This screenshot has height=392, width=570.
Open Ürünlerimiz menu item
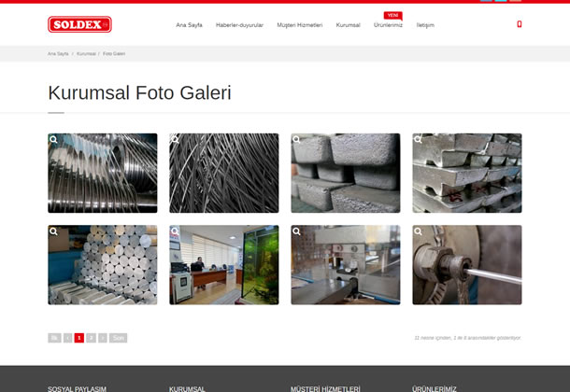coord(388,25)
